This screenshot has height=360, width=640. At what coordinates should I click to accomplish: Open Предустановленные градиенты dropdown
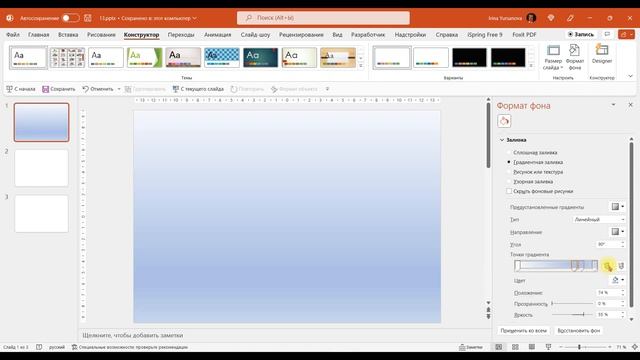[x=617, y=207]
